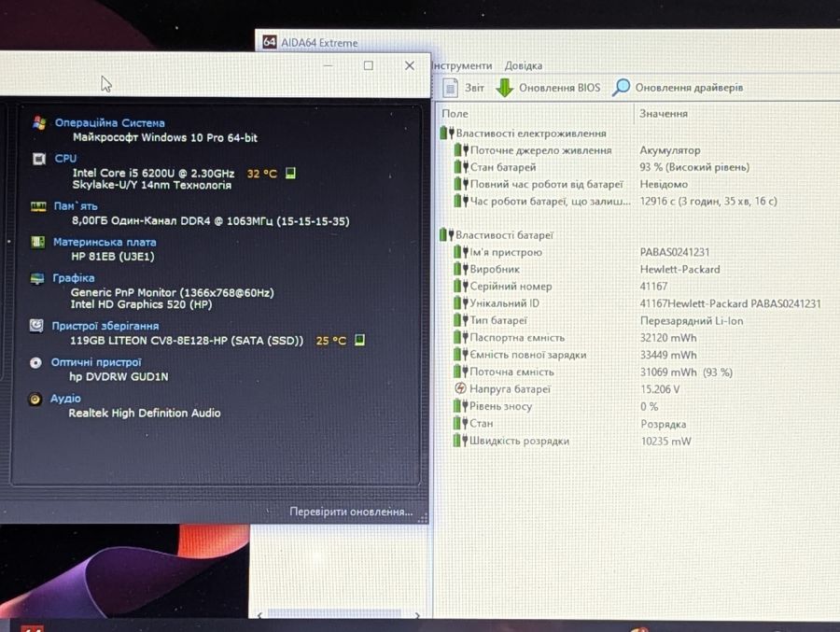
Task: Close the system info window
Action: coord(410,65)
